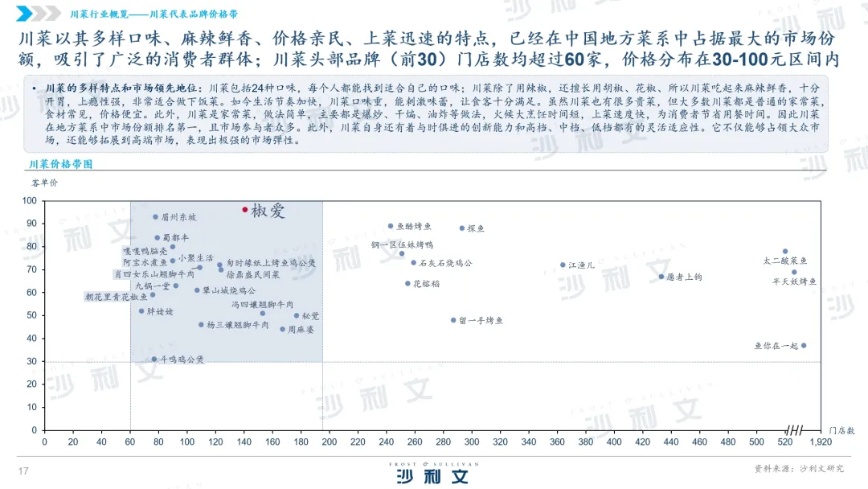Select the 100 y-axis value
Image resolution: width=868 pixels, height=489 pixels.
[30, 200]
